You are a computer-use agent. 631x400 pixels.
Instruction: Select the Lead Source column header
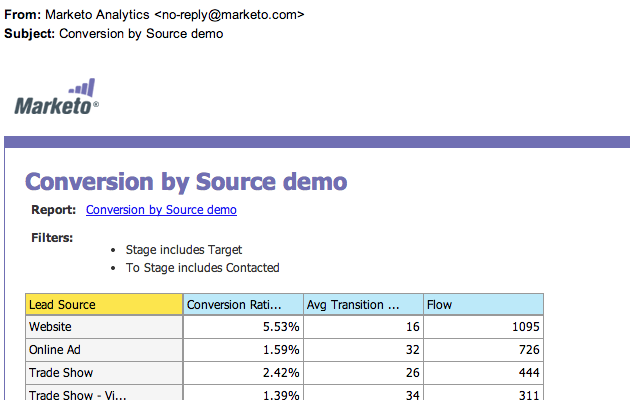104,304
